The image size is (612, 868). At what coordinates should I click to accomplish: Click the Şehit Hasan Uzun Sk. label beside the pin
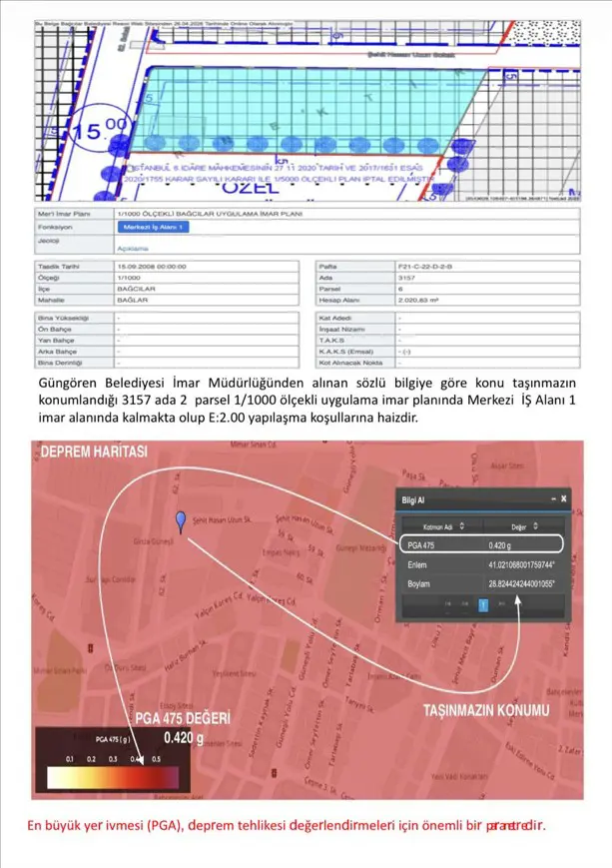(222, 520)
